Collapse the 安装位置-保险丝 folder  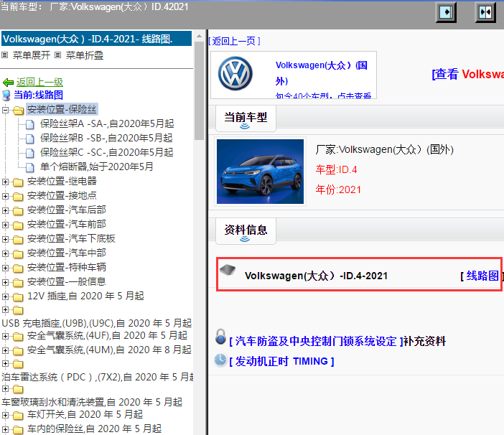point(5,110)
